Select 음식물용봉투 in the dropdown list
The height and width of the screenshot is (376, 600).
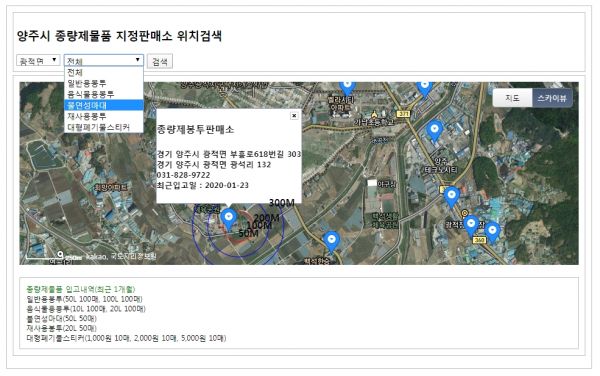coord(104,94)
